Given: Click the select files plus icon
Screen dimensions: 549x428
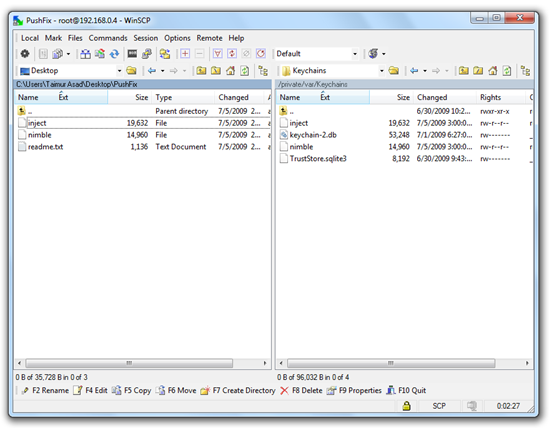Looking at the screenshot, I should tap(185, 54).
